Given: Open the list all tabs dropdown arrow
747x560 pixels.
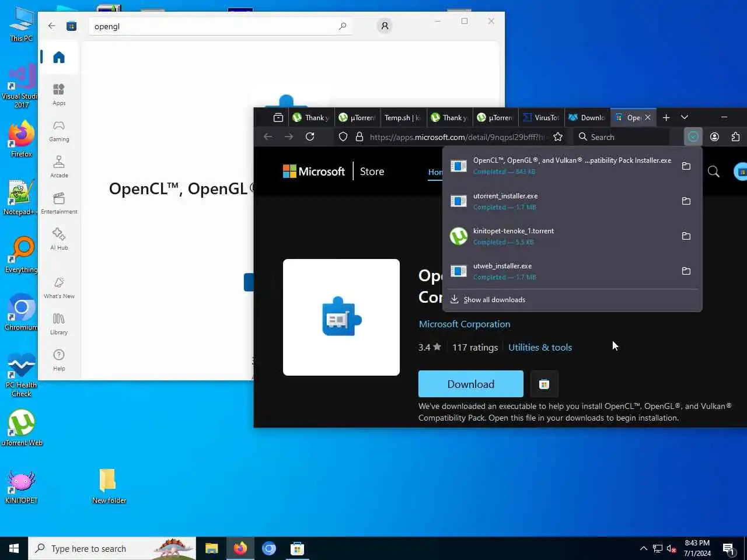Looking at the screenshot, I should pos(685,117).
